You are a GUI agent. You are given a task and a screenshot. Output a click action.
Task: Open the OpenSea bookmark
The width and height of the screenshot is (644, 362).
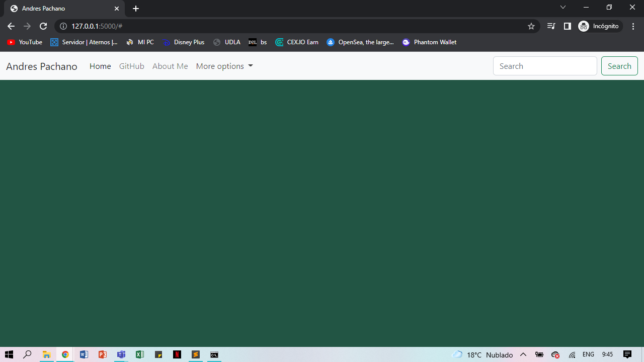[360, 42]
